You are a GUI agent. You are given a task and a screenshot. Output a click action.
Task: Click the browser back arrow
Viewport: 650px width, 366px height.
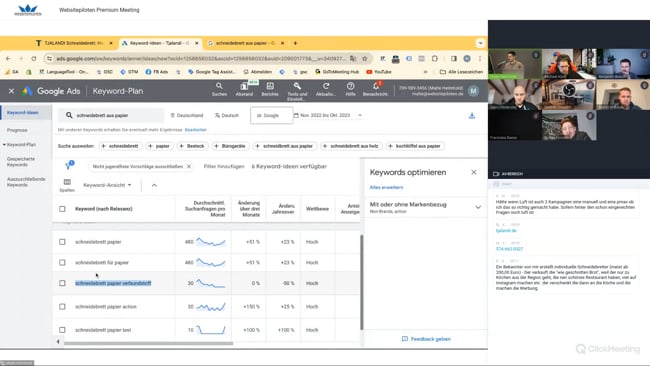(8, 59)
